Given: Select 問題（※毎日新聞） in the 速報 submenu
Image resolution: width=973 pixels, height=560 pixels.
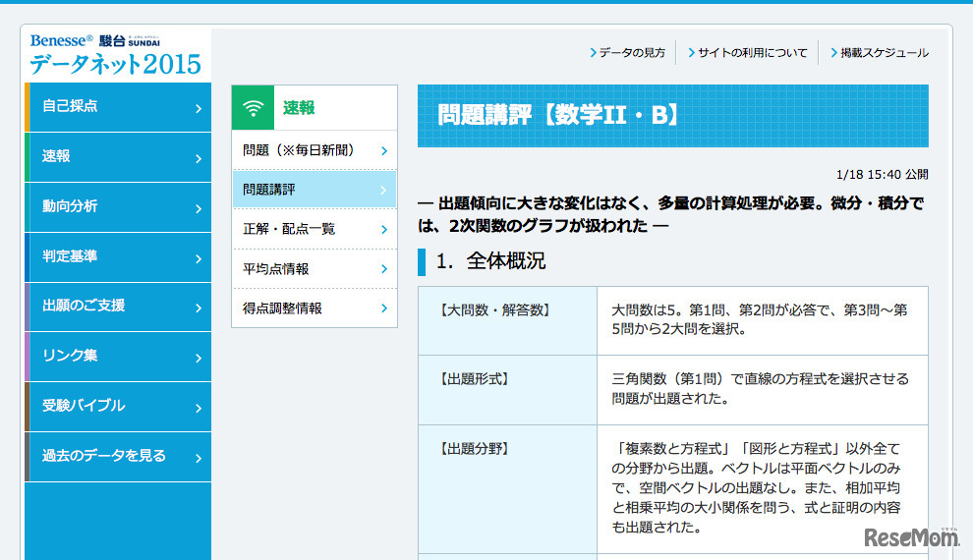Looking at the screenshot, I should click(315, 150).
